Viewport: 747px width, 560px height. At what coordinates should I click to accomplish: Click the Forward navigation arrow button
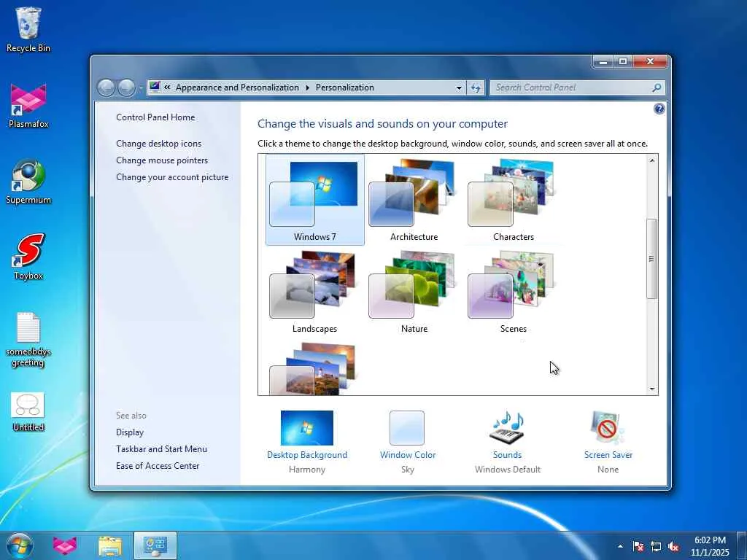tap(126, 87)
